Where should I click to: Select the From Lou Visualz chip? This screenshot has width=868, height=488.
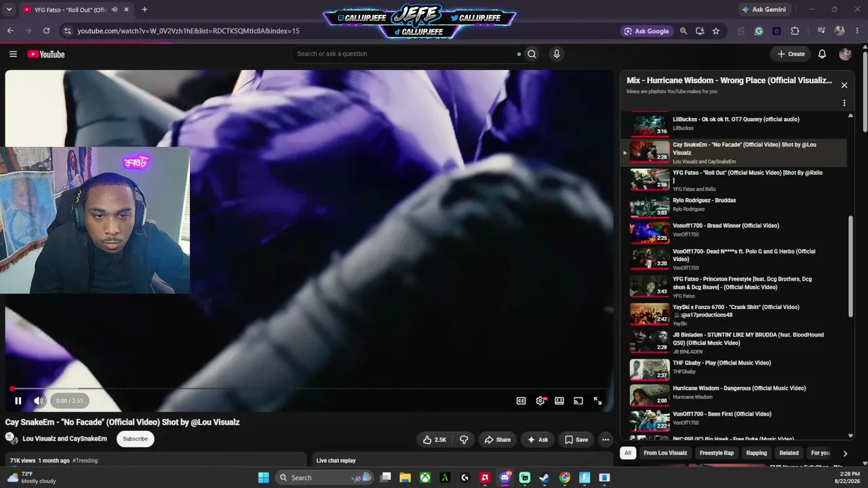pos(665,453)
